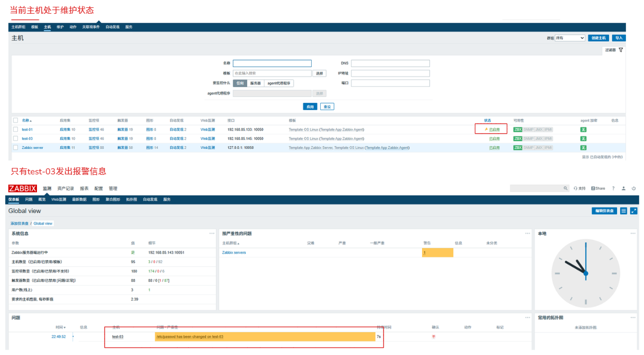Open the 资产记录 top menu item
The width and height of the screenshot is (644, 355).
[66, 189]
